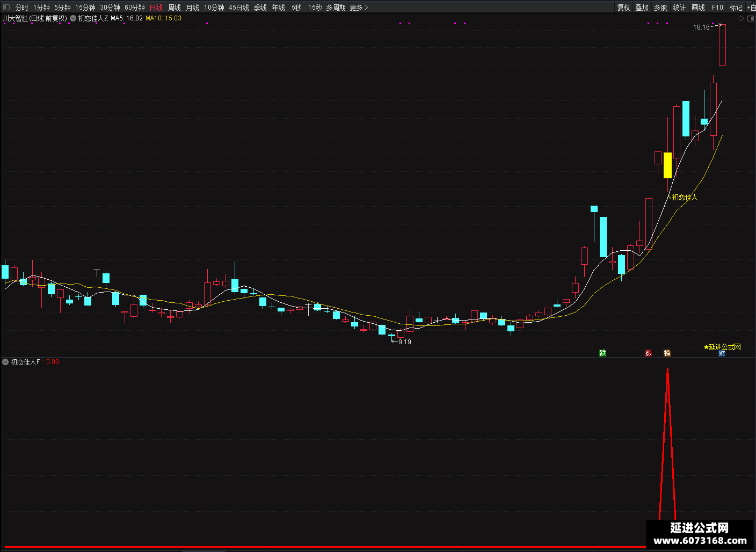Click the red 涨 marker icon
Viewport: 756px width, 552px height.
[648, 353]
